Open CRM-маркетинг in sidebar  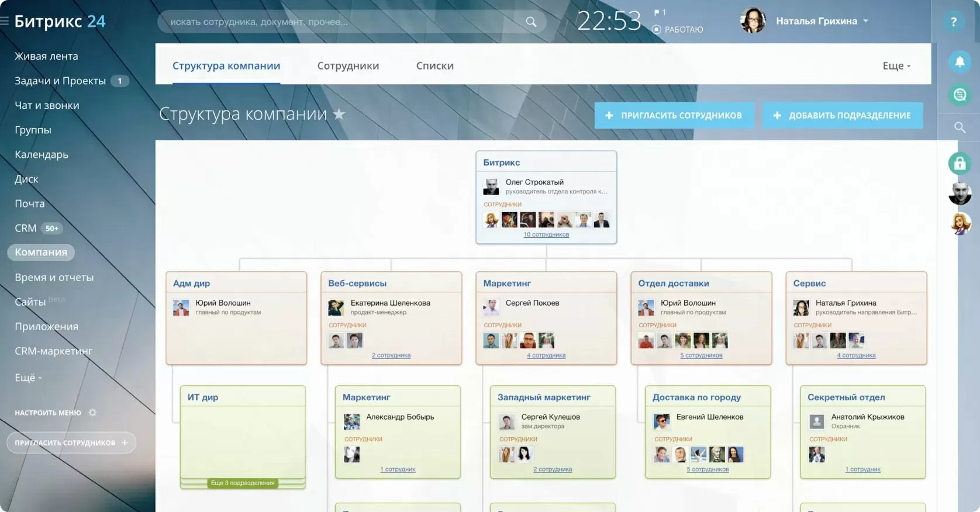(x=54, y=351)
